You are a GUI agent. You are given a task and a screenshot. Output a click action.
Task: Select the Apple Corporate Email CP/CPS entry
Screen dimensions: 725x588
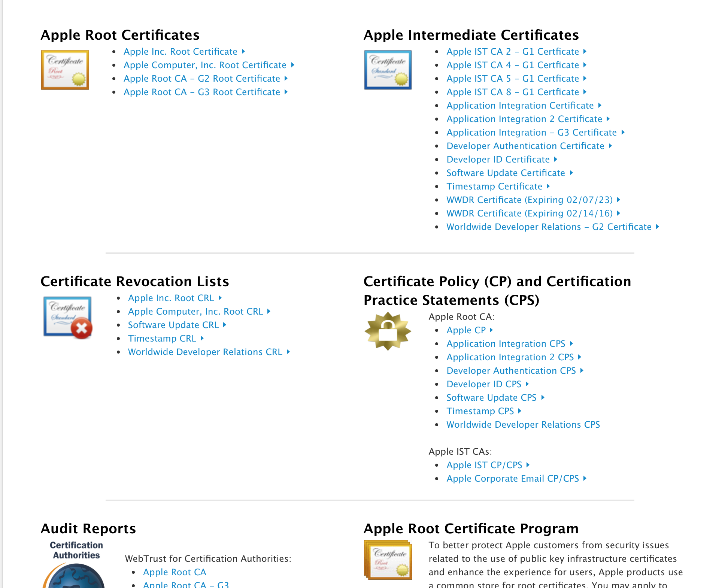pos(514,478)
